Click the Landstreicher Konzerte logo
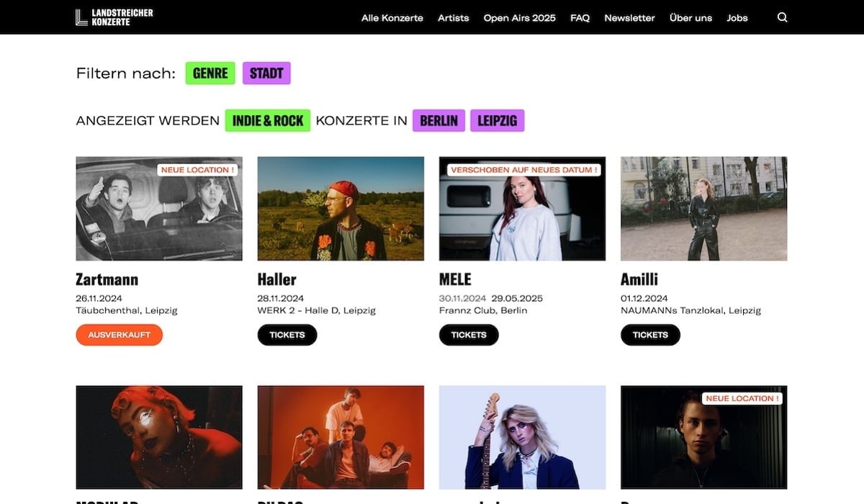 pos(114,17)
